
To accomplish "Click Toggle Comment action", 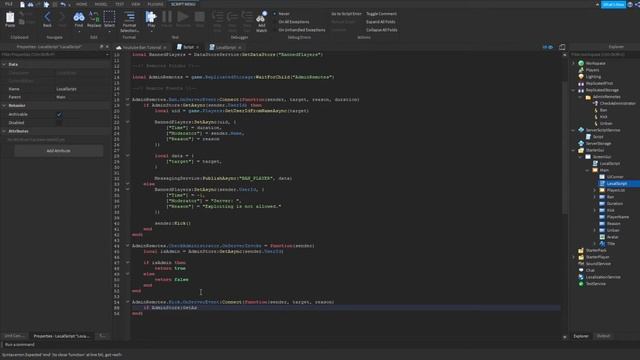I will point(381,13).
